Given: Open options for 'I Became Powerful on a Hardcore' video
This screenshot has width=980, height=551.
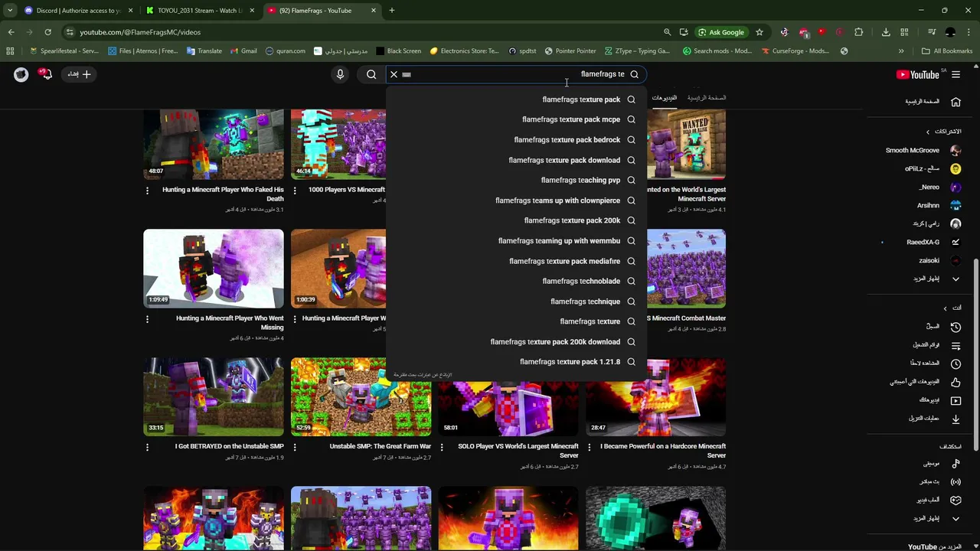Looking at the screenshot, I should [x=590, y=447].
